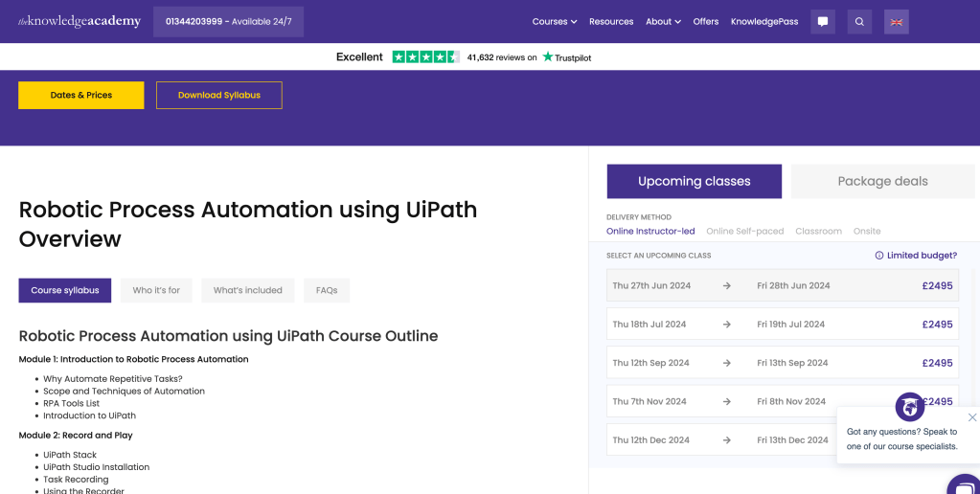Click 'Why Automate Repetitive Tasks?' bullet
This screenshot has width=980, height=494.
[x=112, y=379]
